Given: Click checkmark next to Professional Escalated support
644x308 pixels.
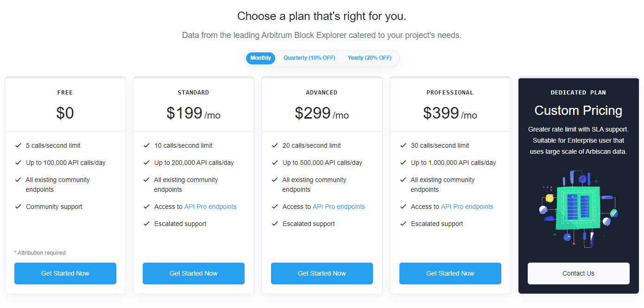Looking at the screenshot, I should [x=403, y=224].
